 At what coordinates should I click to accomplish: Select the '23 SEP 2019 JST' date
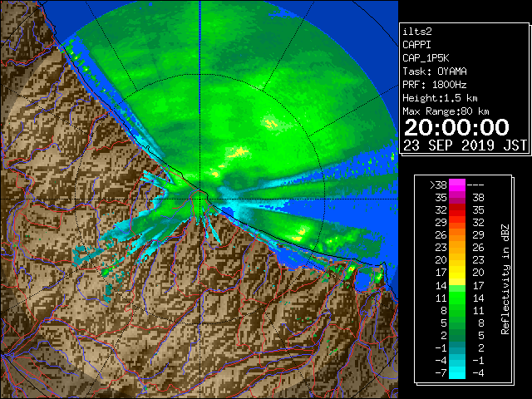[x=465, y=145]
